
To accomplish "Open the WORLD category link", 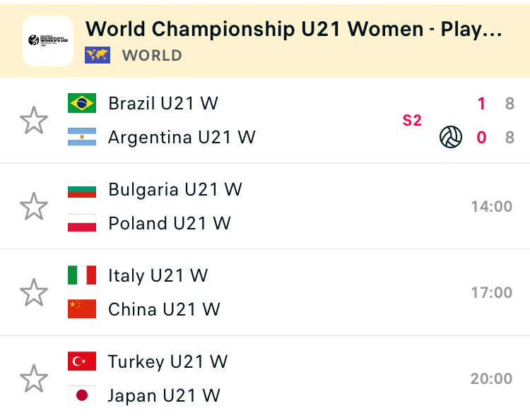I will 152,55.
